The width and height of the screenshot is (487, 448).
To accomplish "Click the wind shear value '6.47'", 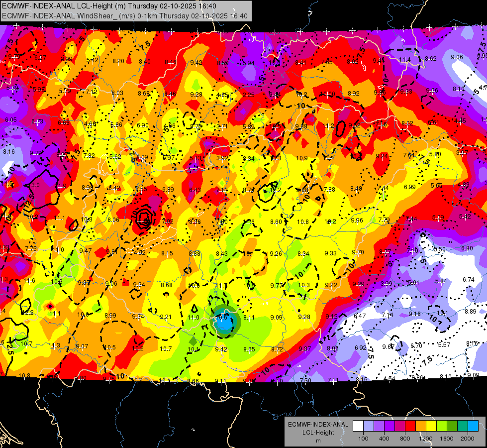I will pyautogui.click(x=360, y=316).
